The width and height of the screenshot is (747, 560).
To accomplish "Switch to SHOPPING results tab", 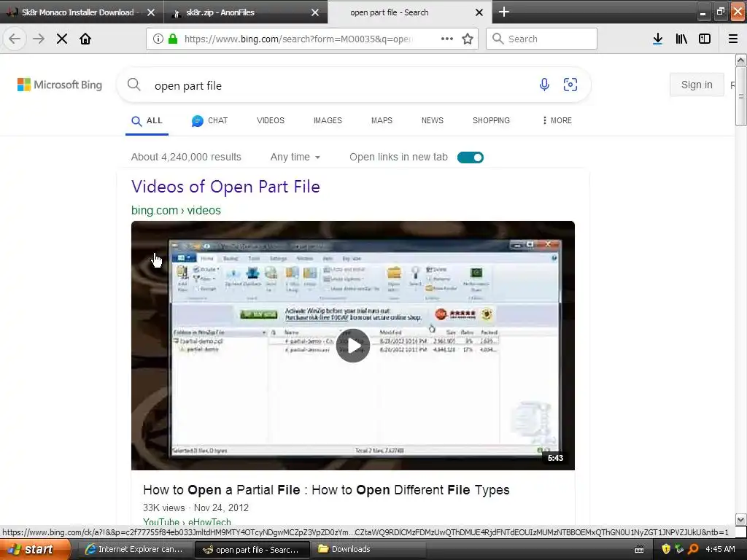I will pos(491,120).
